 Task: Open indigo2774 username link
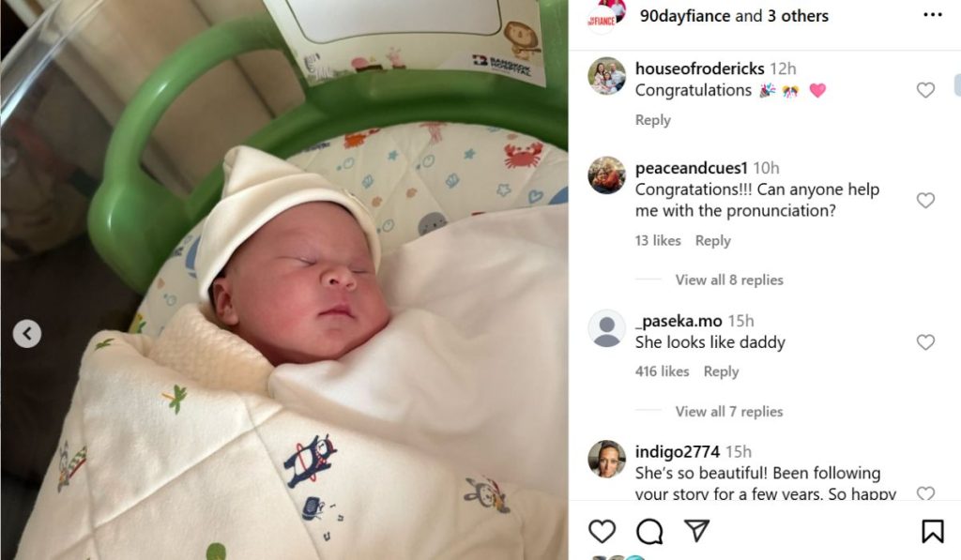pos(678,451)
